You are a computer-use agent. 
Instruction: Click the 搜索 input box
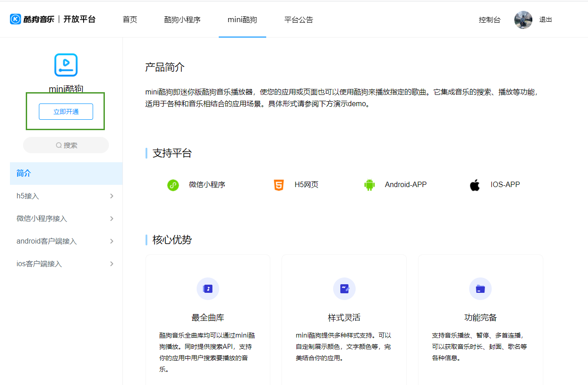pyautogui.click(x=66, y=145)
